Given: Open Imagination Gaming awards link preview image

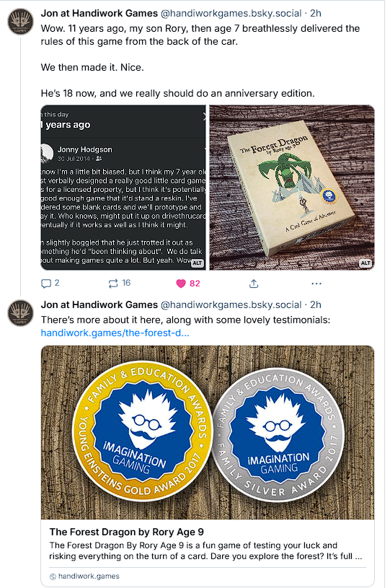Looking at the screenshot, I should [208, 432].
